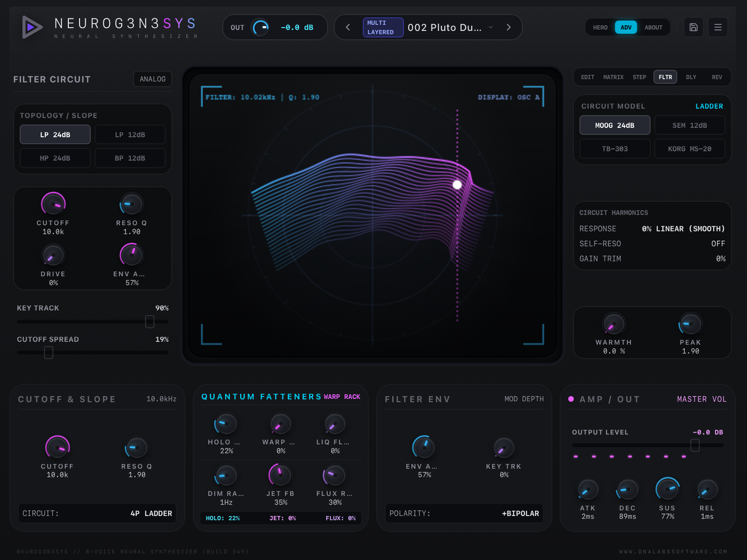This screenshot has height=560, width=747.
Task: Open the preset name dropdown chevron
Action: [x=491, y=27]
